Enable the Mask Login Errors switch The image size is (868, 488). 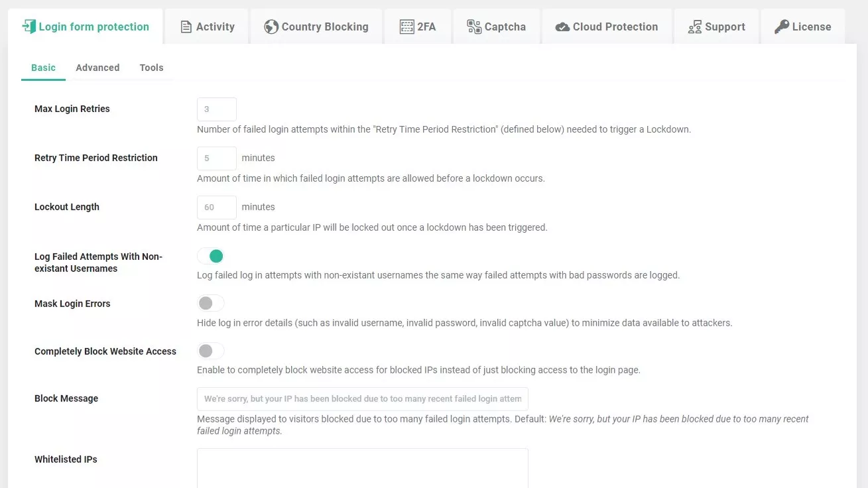[x=211, y=304]
